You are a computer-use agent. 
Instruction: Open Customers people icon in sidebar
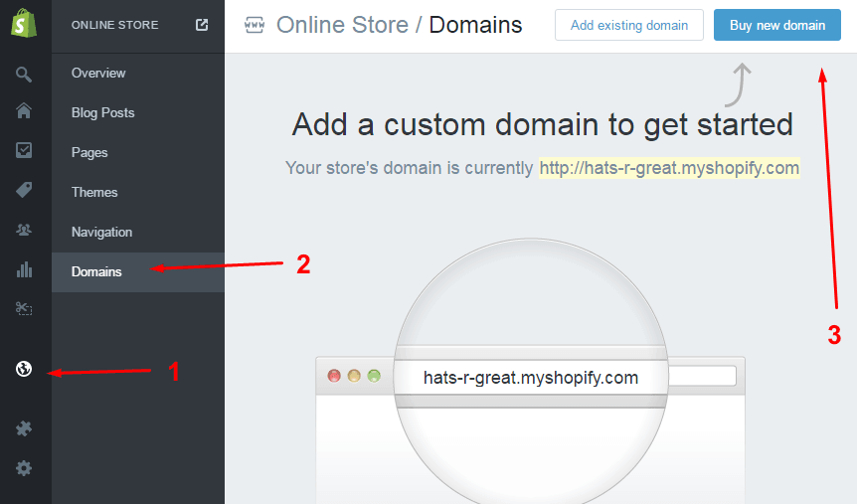click(24, 230)
